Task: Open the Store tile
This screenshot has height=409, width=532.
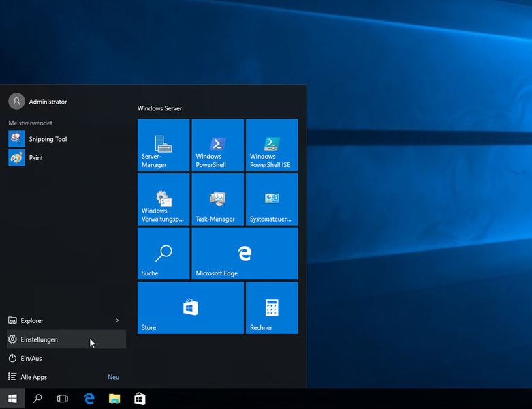Action: click(191, 308)
